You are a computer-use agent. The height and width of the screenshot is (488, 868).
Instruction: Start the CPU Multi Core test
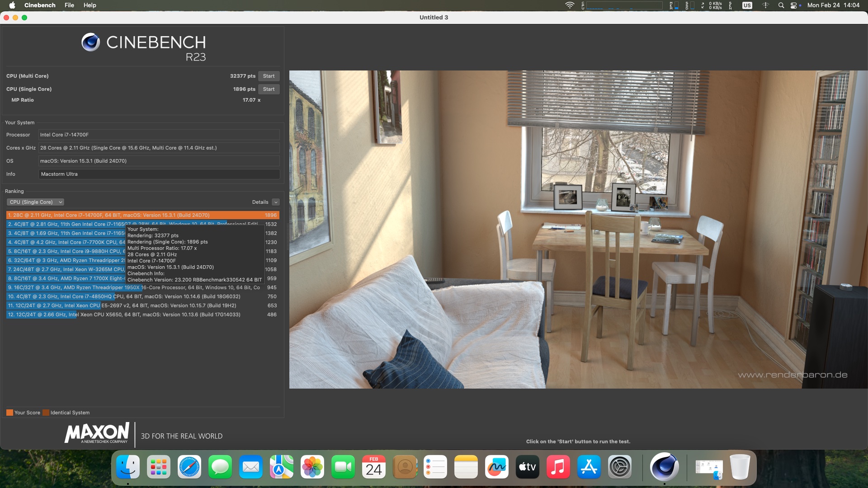click(x=269, y=76)
